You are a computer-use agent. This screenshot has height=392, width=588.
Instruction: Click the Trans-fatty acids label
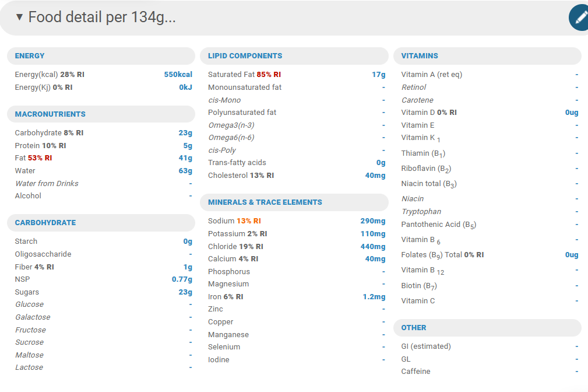[237, 163]
